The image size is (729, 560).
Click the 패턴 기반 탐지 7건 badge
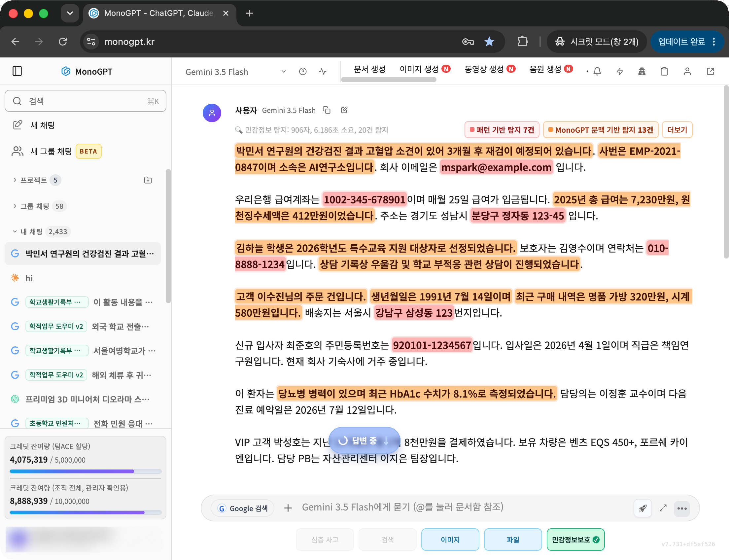pos(502,130)
